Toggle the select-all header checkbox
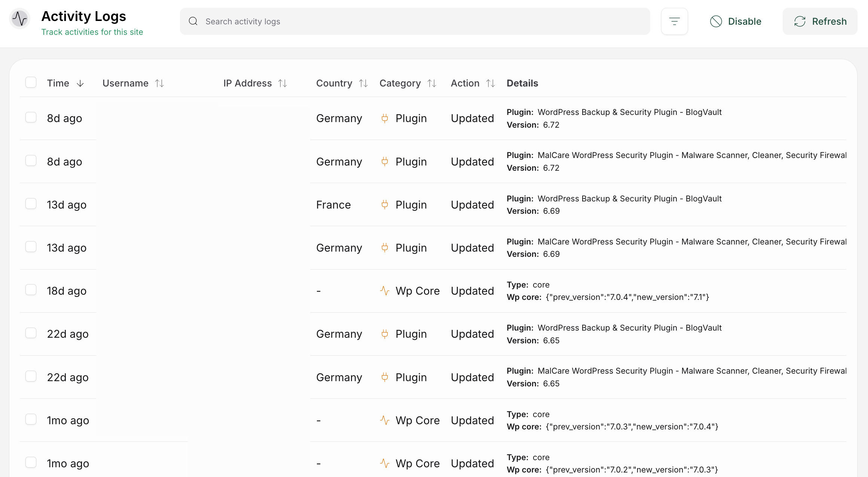 (31, 82)
